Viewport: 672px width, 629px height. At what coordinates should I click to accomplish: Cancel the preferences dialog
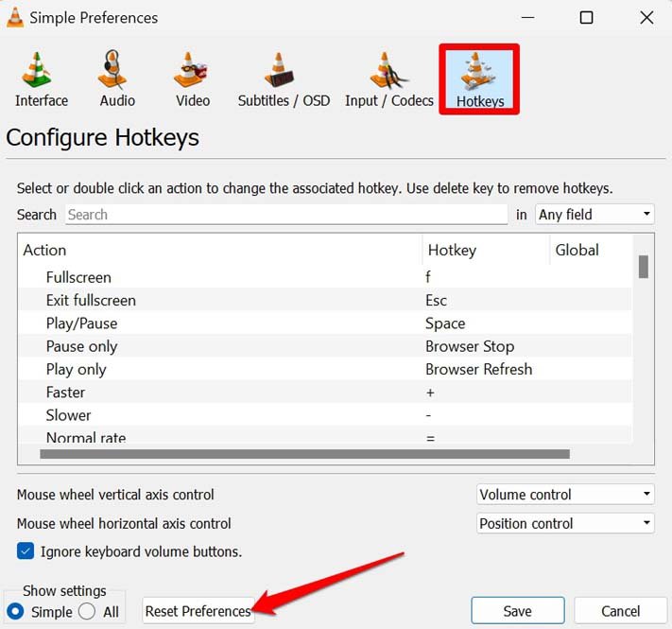(621, 611)
